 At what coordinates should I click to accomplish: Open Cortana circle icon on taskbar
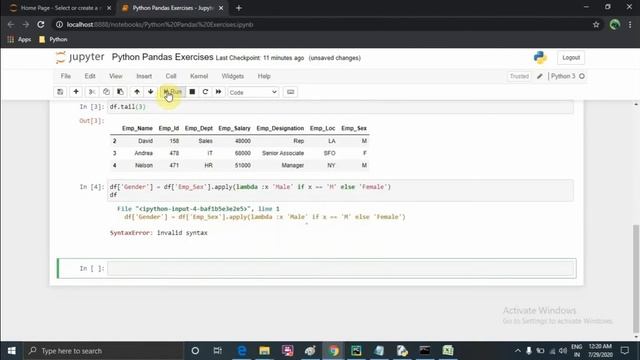click(x=195, y=351)
